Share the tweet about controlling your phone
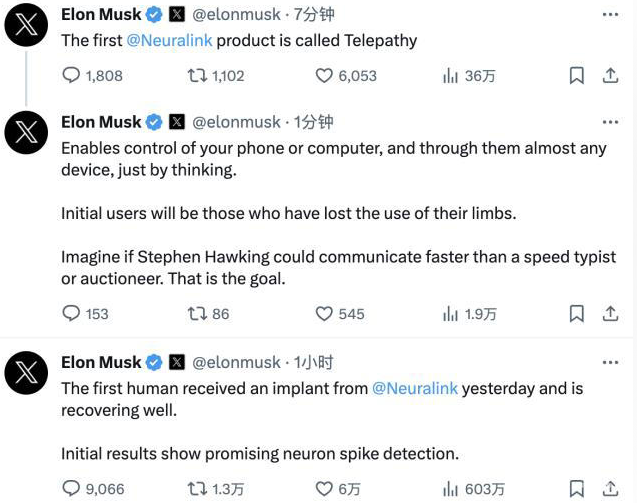 point(610,314)
